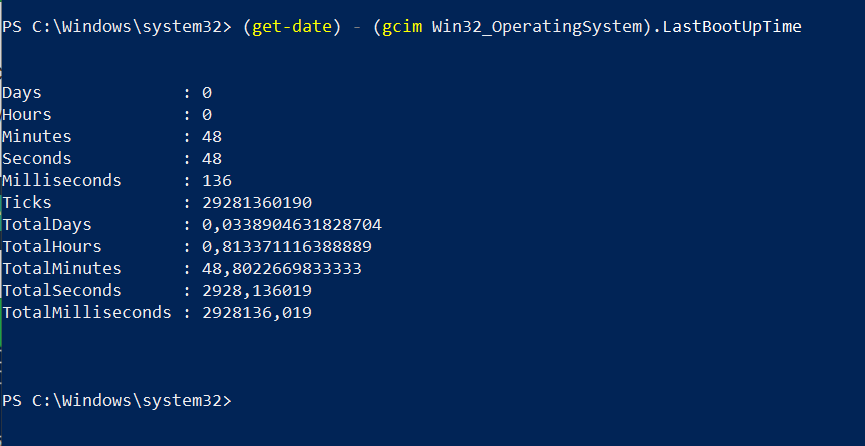Click the TotalDays label

47,225
